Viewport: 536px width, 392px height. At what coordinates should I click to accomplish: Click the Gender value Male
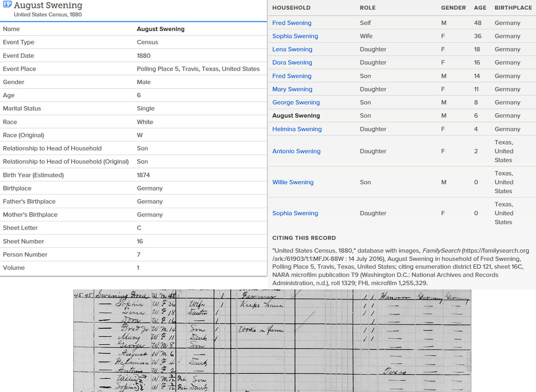pyautogui.click(x=143, y=82)
